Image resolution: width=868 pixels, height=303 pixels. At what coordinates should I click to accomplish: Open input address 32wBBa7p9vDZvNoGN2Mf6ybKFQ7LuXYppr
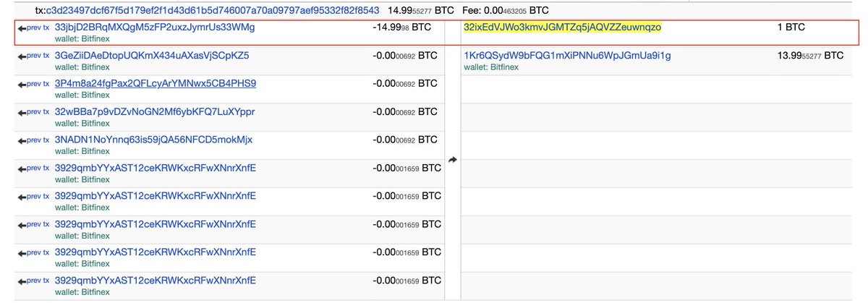tap(155, 111)
